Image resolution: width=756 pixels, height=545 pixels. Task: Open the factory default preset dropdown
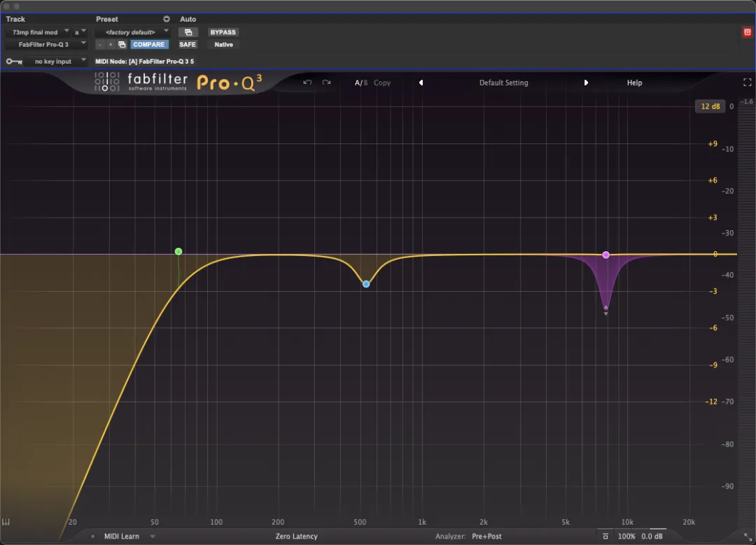[x=132, y=32]
